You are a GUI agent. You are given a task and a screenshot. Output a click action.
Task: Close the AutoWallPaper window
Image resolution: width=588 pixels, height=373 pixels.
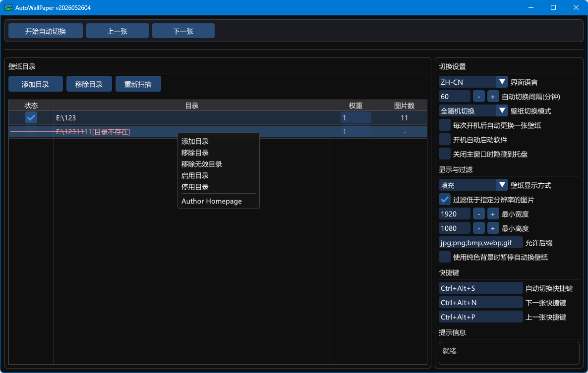point(576,7)
